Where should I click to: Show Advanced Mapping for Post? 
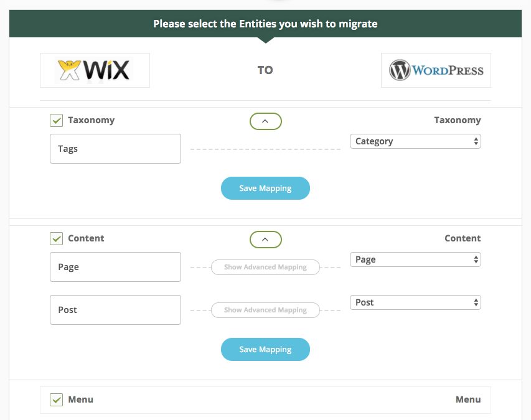tap(265, 310)
